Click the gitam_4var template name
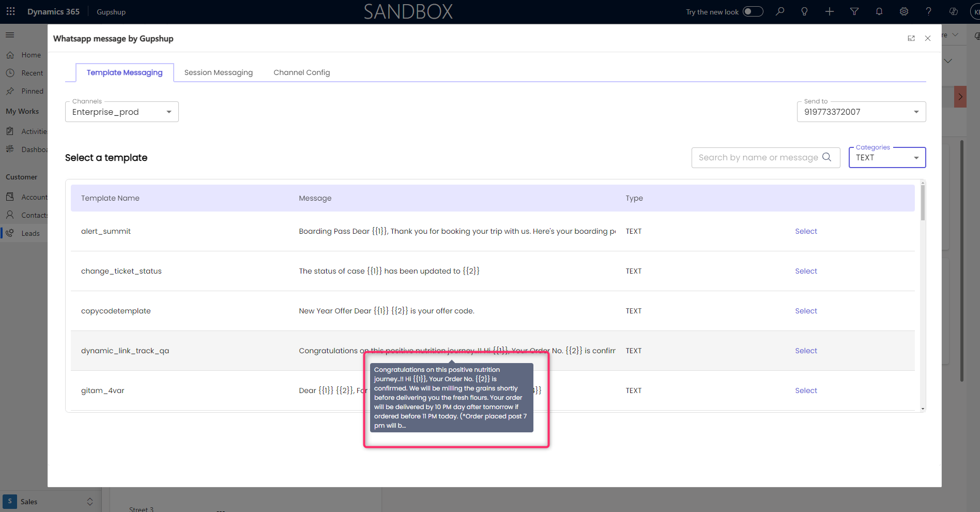Image resolution: width=980 pixels, height=512 pixels. pyautogui.click(x=103, y=390)
